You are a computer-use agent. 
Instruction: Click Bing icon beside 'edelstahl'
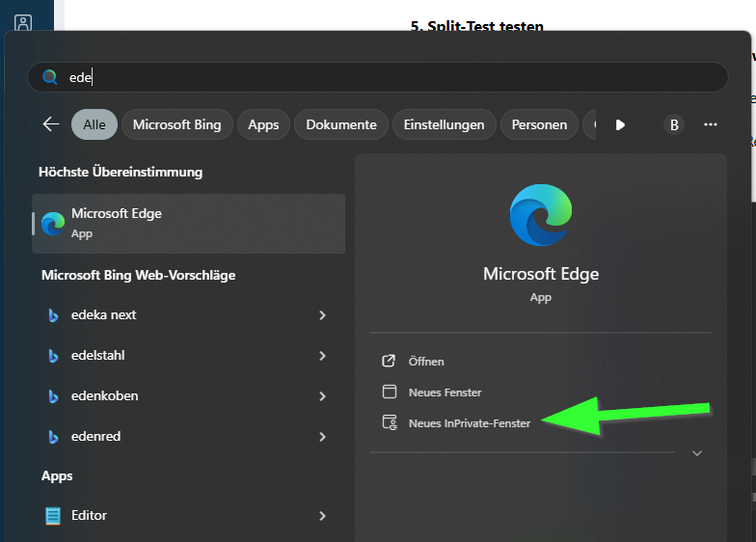coord(53,355)
